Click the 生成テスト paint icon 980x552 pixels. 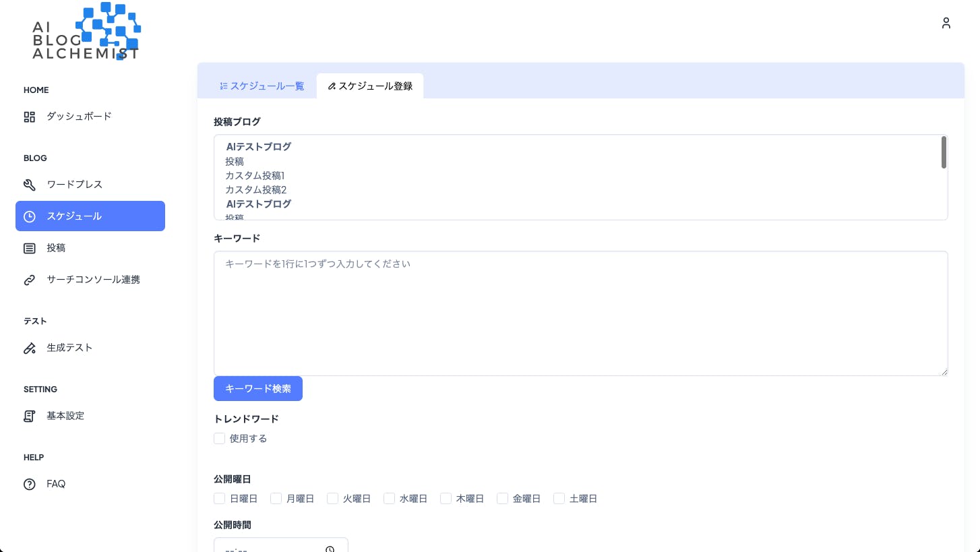[x=30, y=348]
